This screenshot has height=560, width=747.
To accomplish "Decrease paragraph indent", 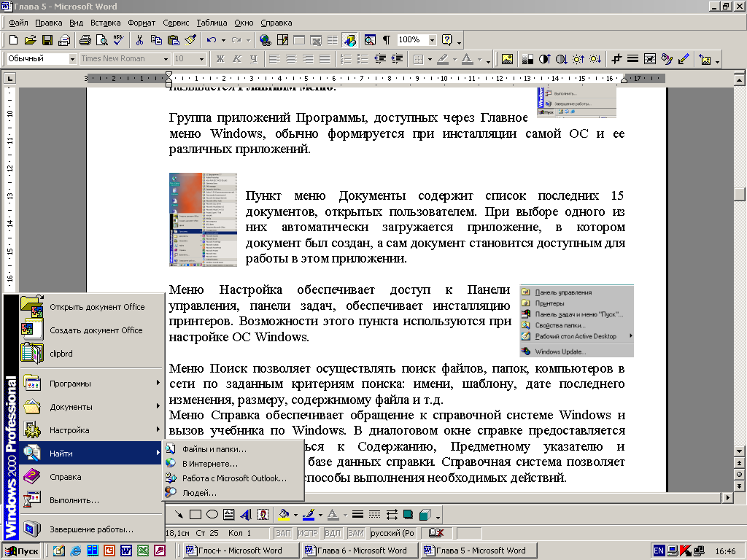I will coord(380,59).
